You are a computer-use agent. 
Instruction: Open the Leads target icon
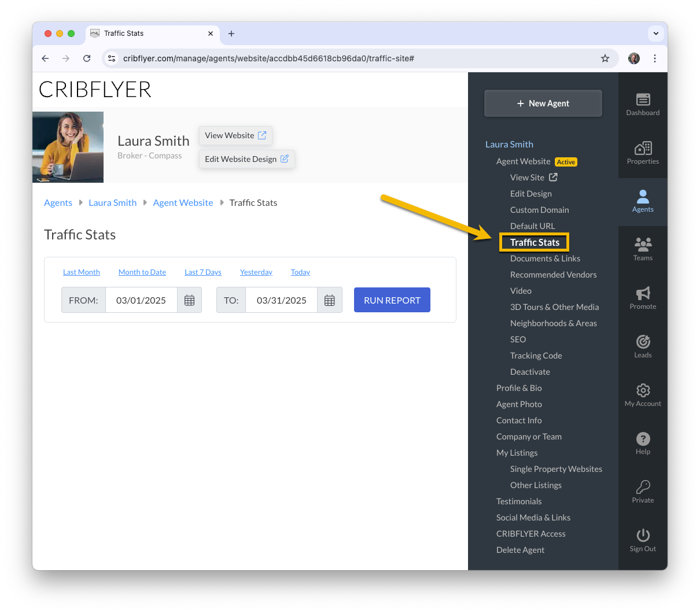click(x=643, y=341)
